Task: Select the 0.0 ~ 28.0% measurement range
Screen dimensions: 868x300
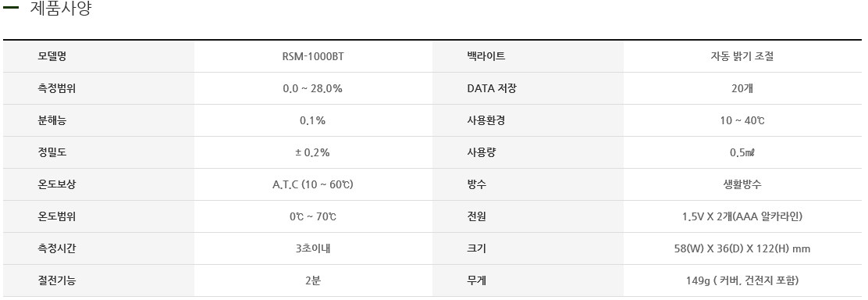Action: (313, 88)
